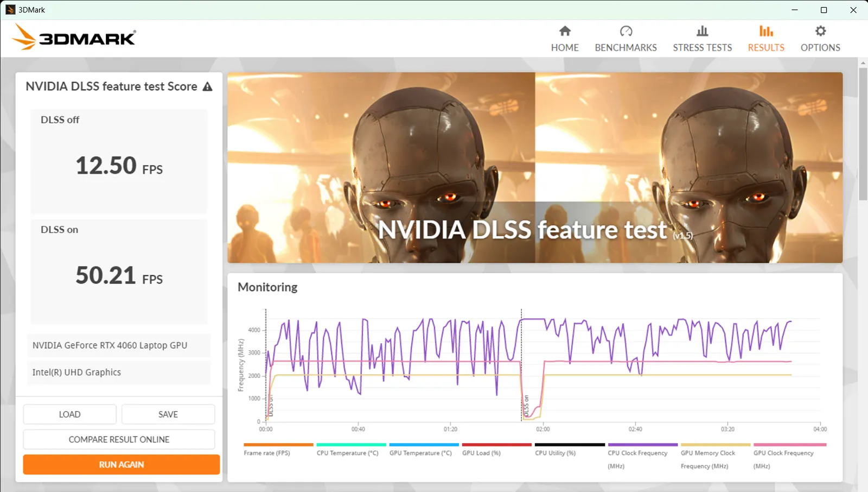
Task: Click the 50.21 FPS DLSS on score
Action: [x=119, y=275]
